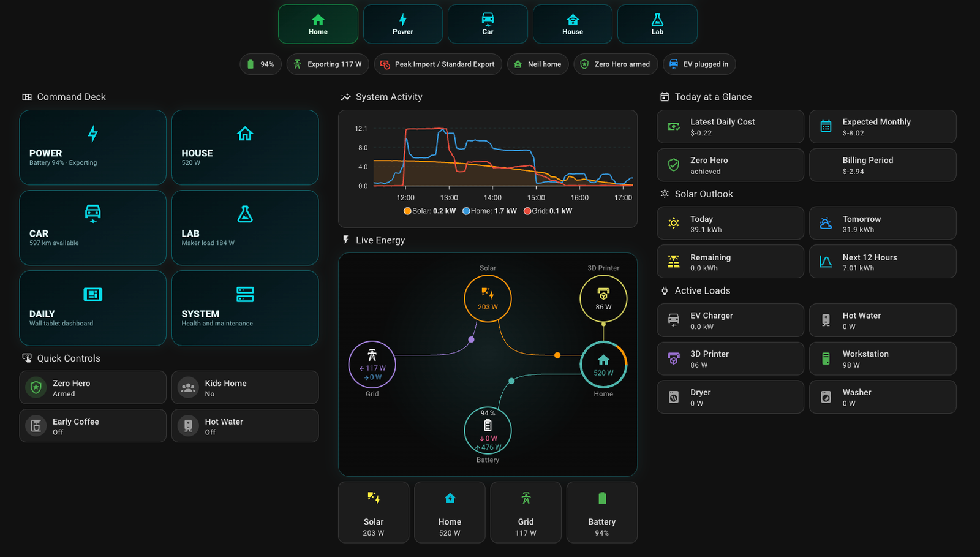Toggle Kids Home quick control
This screenshot has height=557, width=980.
click(x=245, y=387)
